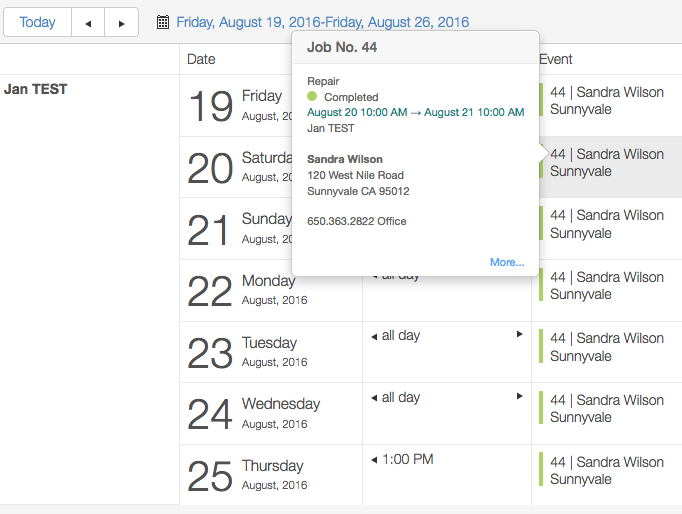Screen dimensions: 682x514
Task: Click the calendar icon beside date range
Action: [163, 22]
